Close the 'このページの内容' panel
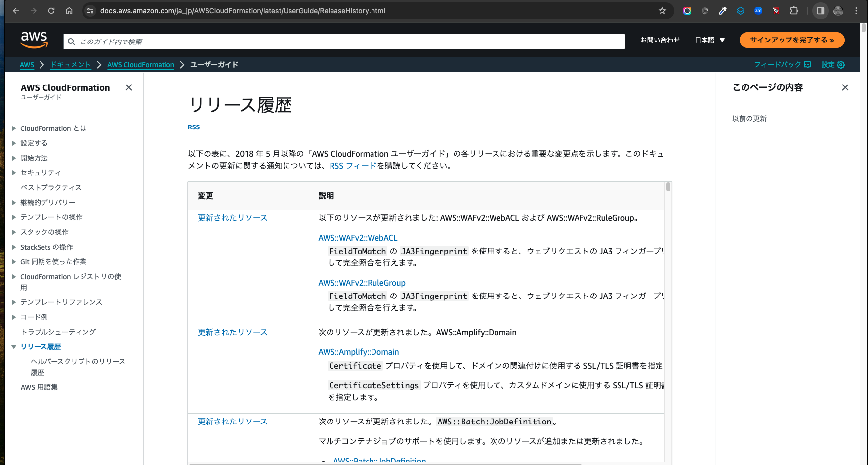This screenshot has height=465, width=868. point(845,87)
